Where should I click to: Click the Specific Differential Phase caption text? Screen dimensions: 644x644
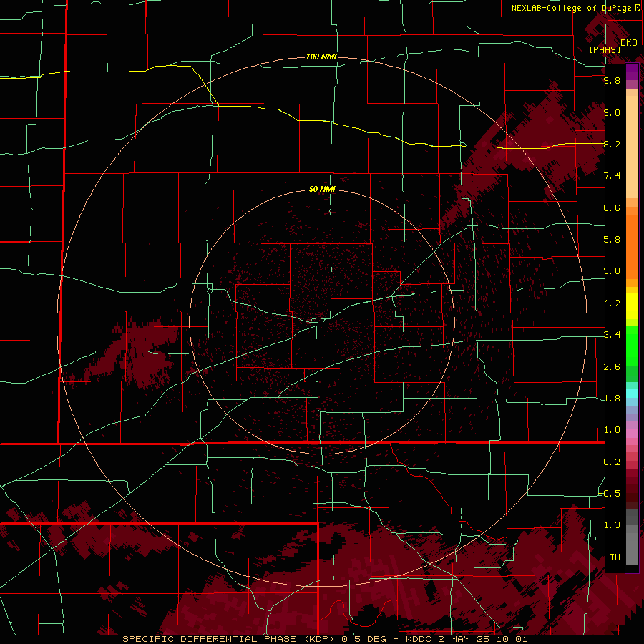click(324, 639)
